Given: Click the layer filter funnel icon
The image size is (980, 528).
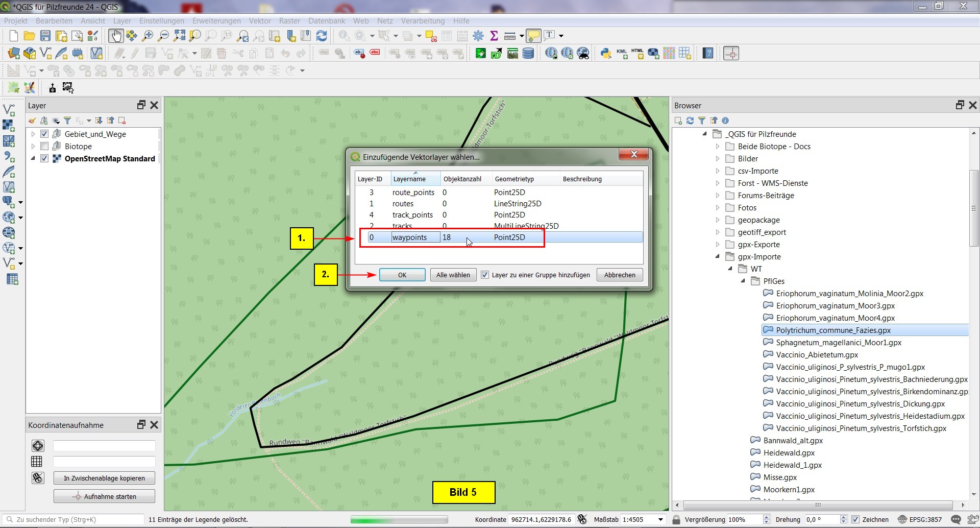Looking at the screenshot, I should [x=67, y=121].
